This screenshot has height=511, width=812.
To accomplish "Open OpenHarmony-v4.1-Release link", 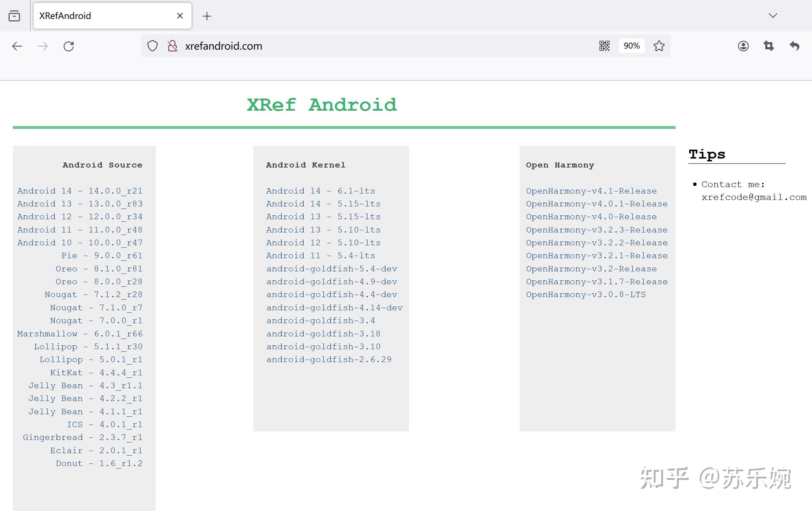I will [591, 191].
